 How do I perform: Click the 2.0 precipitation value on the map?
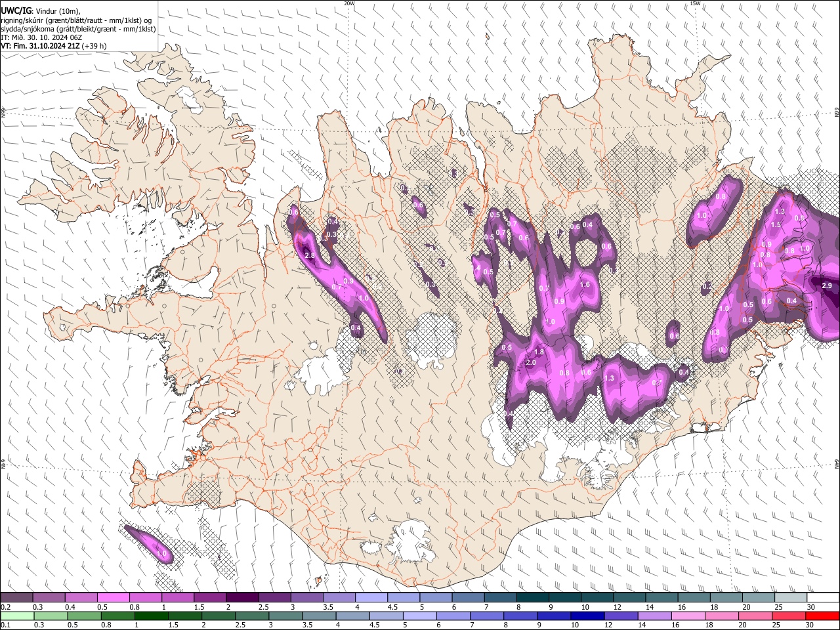[532, 362]
